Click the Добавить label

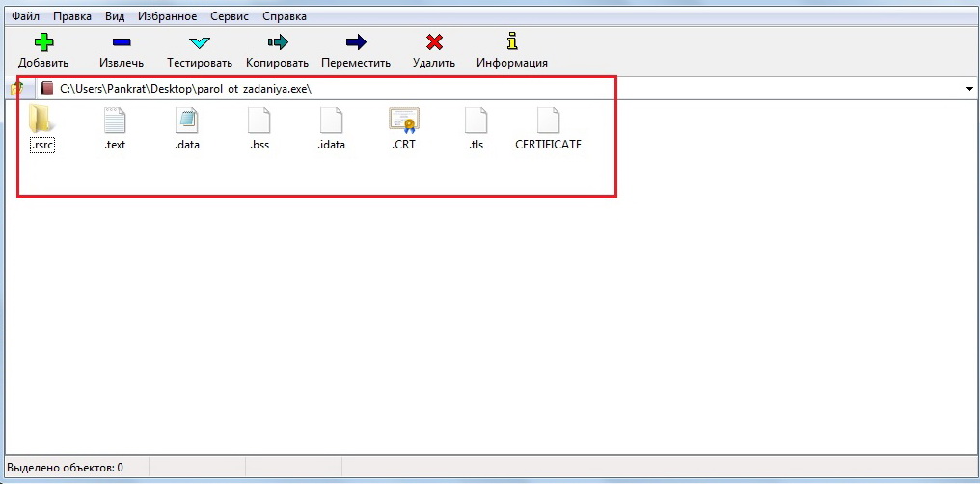43,63
